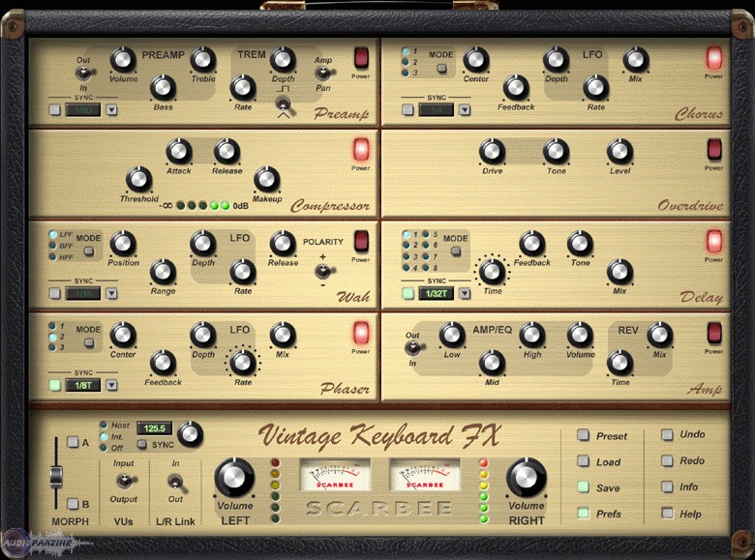This screenshot has height=560, width=755.
Task: Toggle the Overdrive power switch
Action: pyautogui.click(x=713, y=150)
